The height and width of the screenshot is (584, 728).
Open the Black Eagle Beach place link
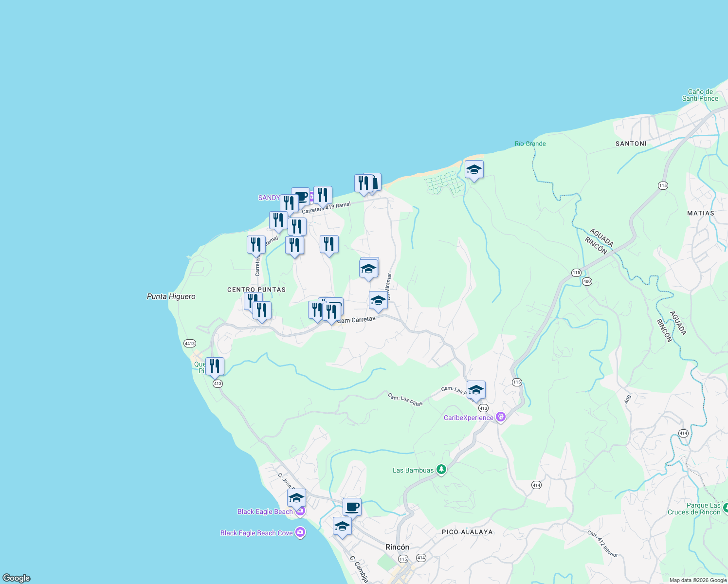pos(264,511)
